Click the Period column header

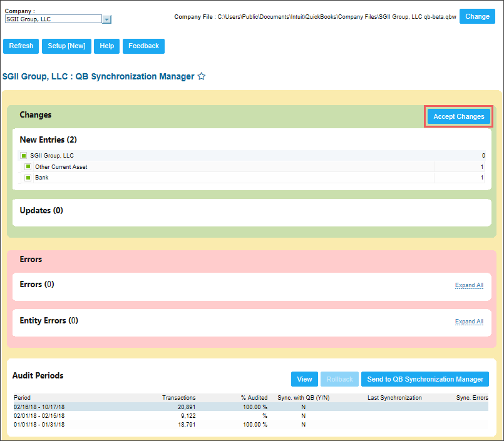[x=22, y=398]
